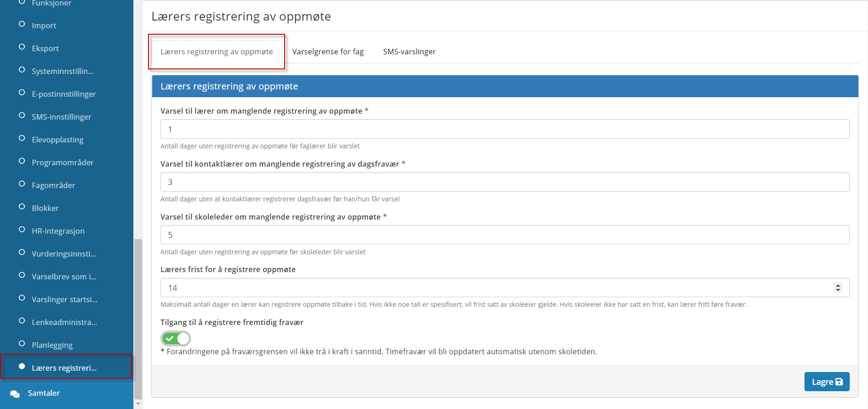Click the sidebar scrollbar thumb
This screenshot has width=868, height=409.
click(138, 319)
